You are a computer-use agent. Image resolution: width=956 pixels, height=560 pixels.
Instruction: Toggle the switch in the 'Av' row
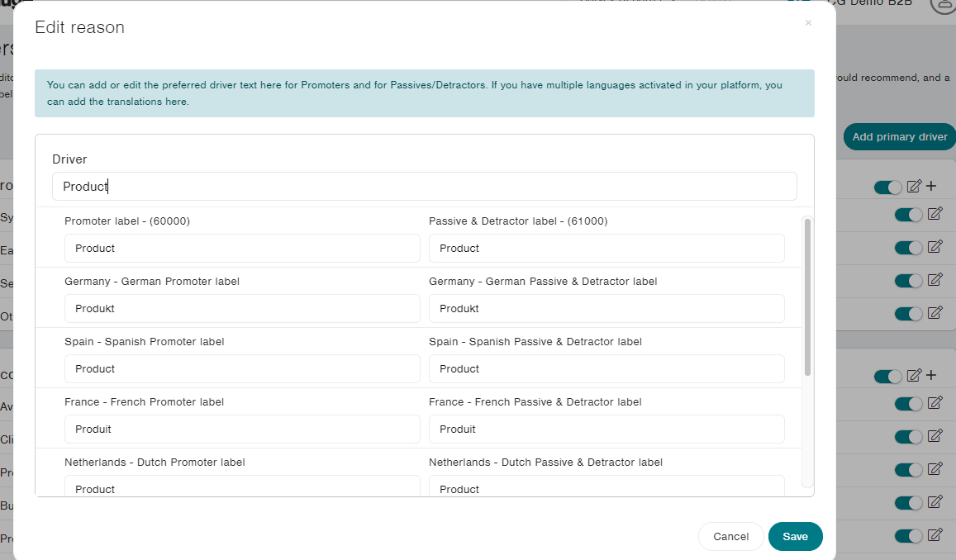(908, 404)
